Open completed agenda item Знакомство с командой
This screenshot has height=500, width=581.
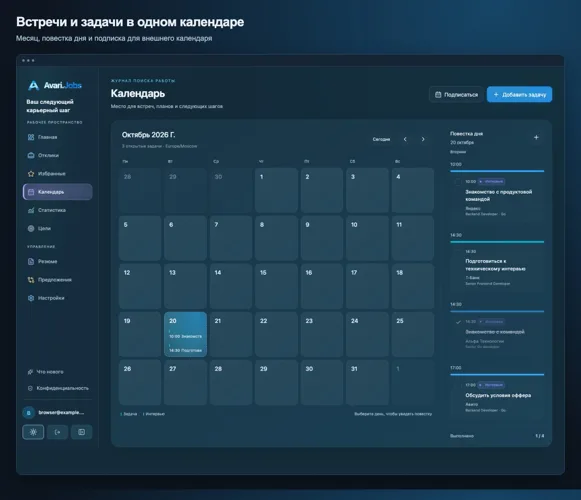(497, 334)
